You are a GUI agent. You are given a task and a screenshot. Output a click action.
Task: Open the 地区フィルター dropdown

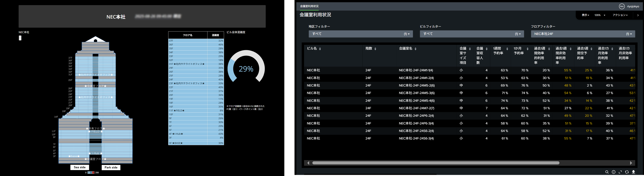click(360, 34)
